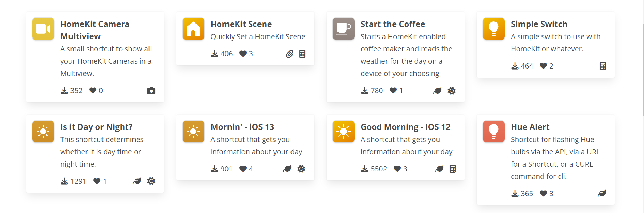Click the sun icon on Is it Day or Night card
This screenshot has height=213, width=644.
[43, 132]
